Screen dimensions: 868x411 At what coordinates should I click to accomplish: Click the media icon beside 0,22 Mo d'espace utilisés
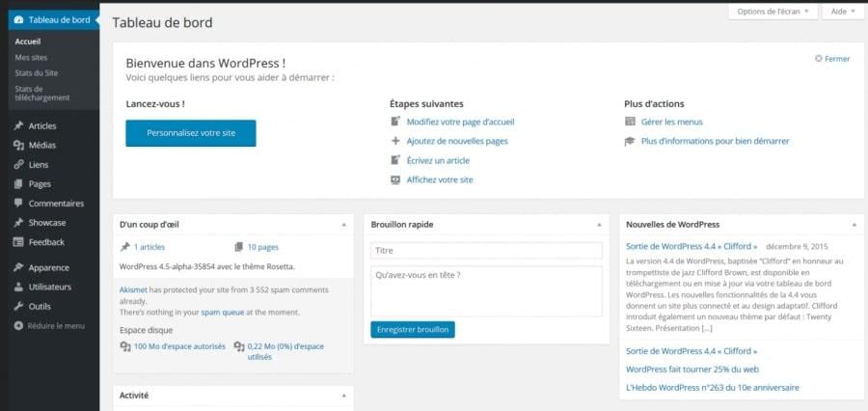coord(239,346)
